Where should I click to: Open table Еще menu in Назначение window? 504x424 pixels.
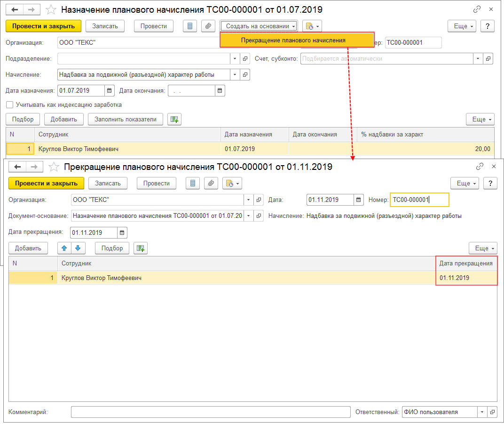click(480, 120)
